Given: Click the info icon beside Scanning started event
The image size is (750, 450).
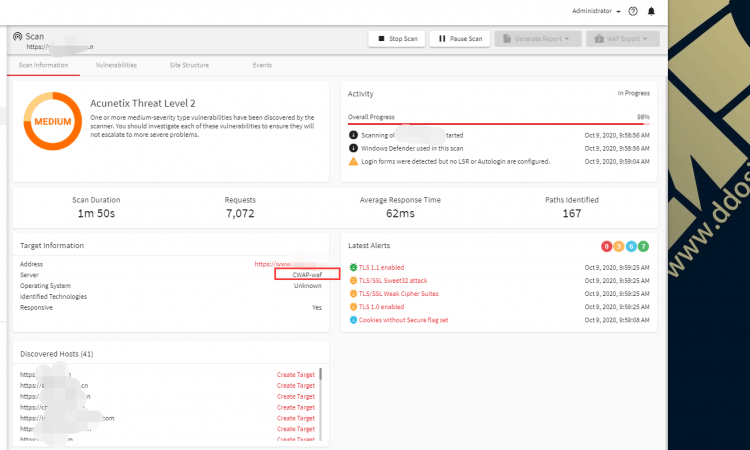Looking at the screenshot, I should pos(353,135).
